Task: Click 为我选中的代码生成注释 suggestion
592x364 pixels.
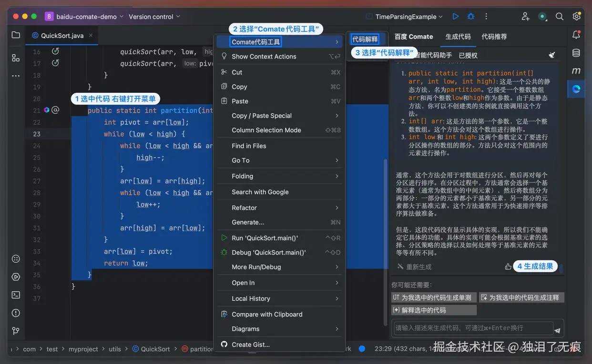Action: pos(521,297)
